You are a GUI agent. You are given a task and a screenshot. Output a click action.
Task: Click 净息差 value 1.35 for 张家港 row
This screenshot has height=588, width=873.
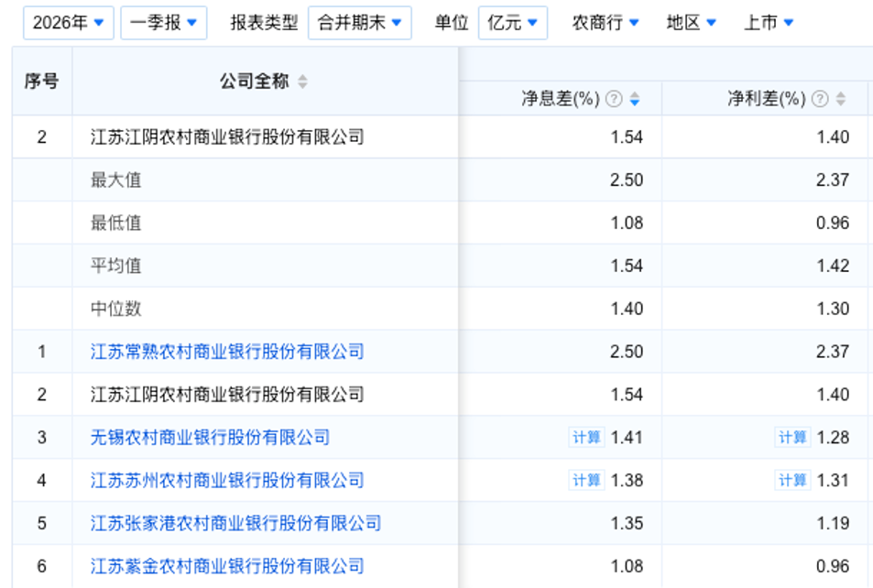click(x=627, y=523)
